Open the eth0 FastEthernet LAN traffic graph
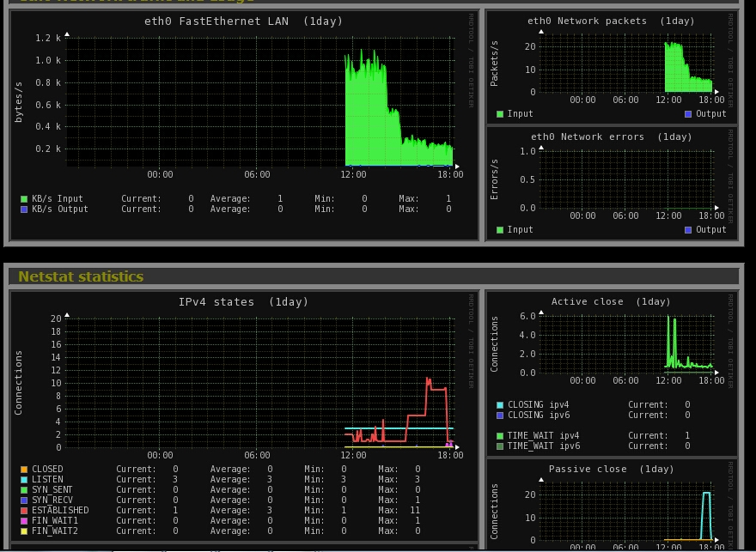 (x=244, y=125)
